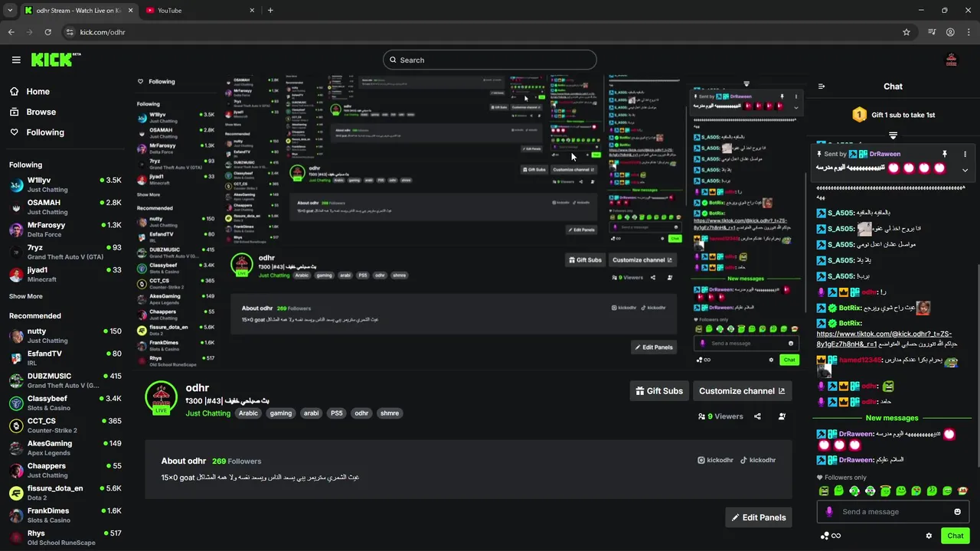
Task: Open nutty channel in Recommended
Action: click(x=65, y=335)
